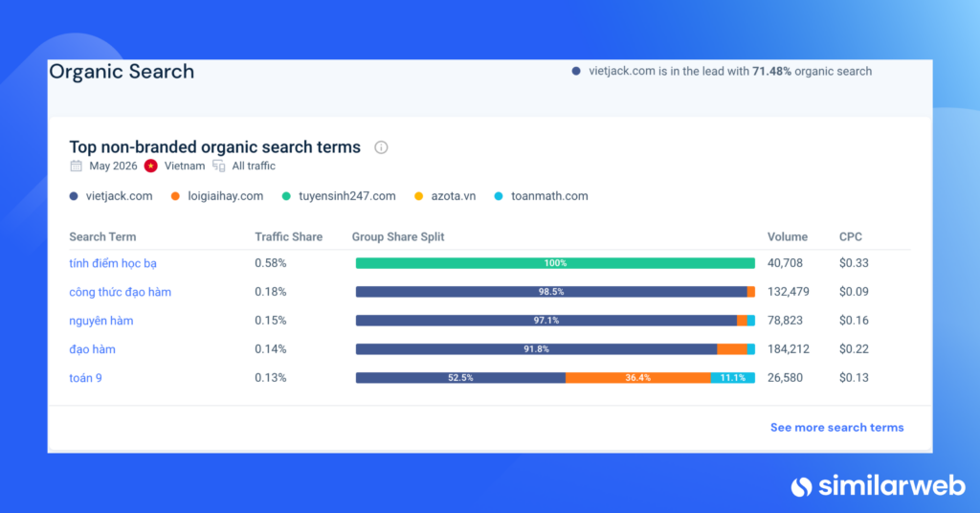980x513 pixels.
Task: Click the All traffic label
Action: click(254, 167)
